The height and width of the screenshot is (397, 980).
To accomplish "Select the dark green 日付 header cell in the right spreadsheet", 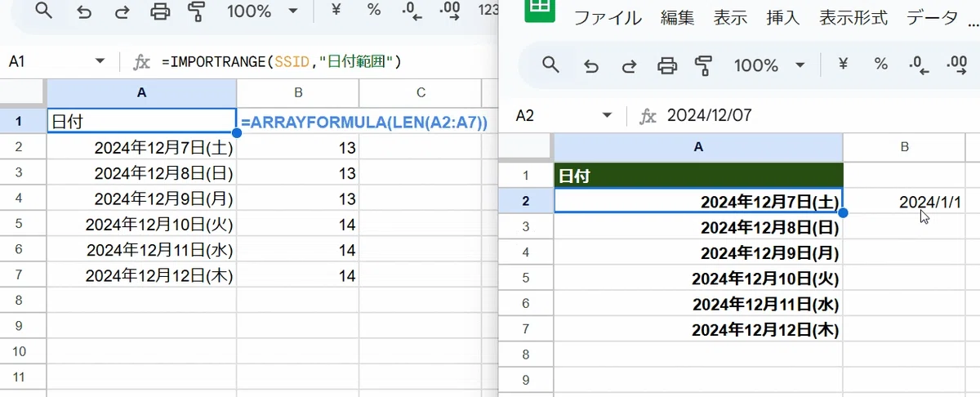I will pyautogui.click(x=698, y=175).
